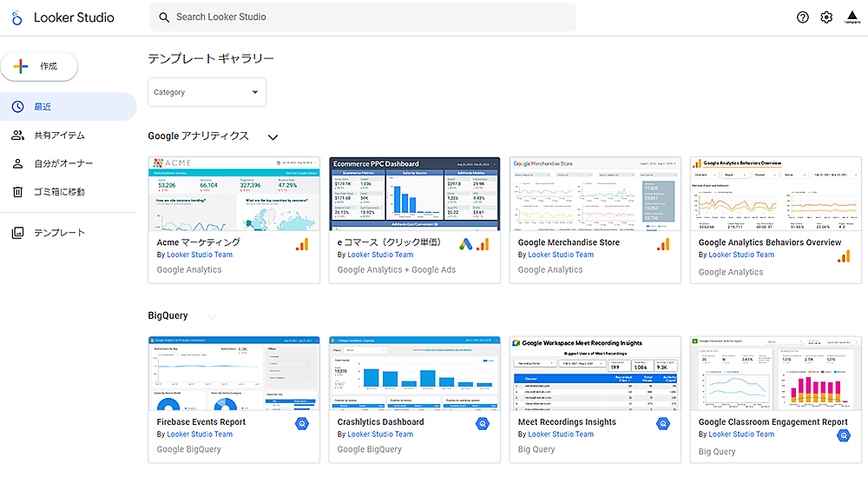The height and width of the screenshot is (477, 868).
Task: Click the Google Analytics icon on Acme マーケティング card
Action: coord(302,245)
